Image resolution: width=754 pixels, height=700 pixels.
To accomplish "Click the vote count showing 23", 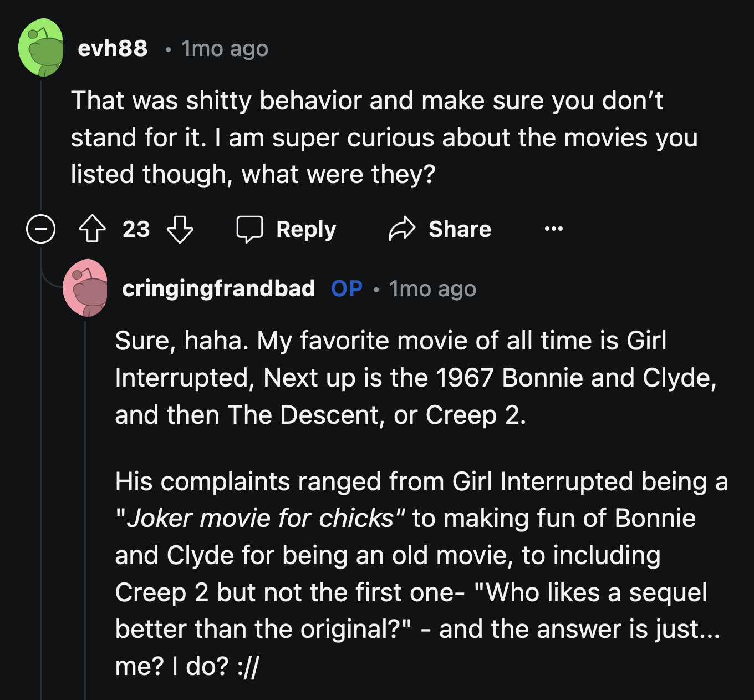I will pyautogui.click(x=135, y=229).
